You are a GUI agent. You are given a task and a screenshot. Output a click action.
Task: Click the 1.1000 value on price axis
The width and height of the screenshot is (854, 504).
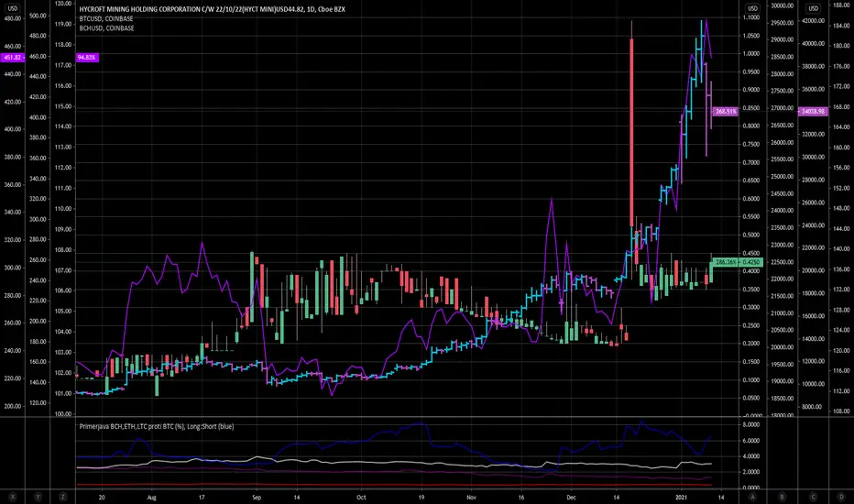[751, 17]
